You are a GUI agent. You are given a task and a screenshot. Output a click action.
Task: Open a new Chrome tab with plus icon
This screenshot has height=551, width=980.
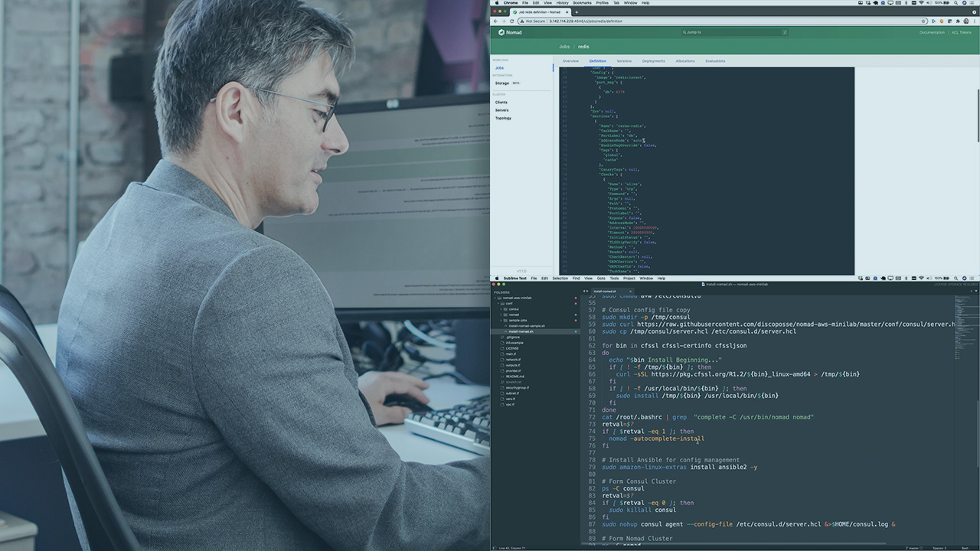[x=577, y=12]
